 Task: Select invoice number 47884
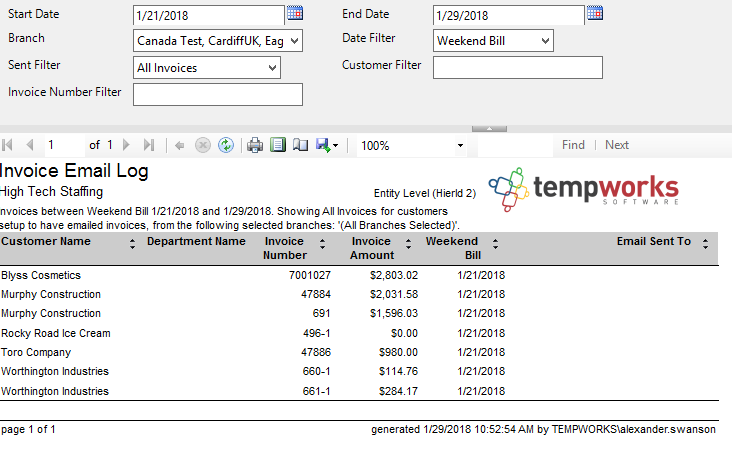point(316,294)
